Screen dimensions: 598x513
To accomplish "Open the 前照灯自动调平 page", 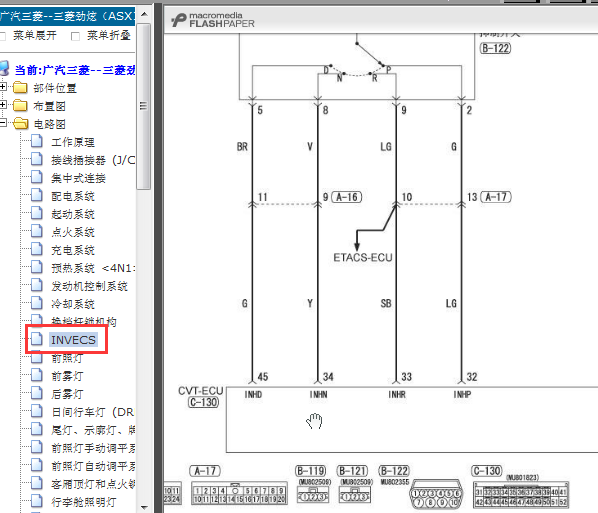I will (x=93, y=466).
